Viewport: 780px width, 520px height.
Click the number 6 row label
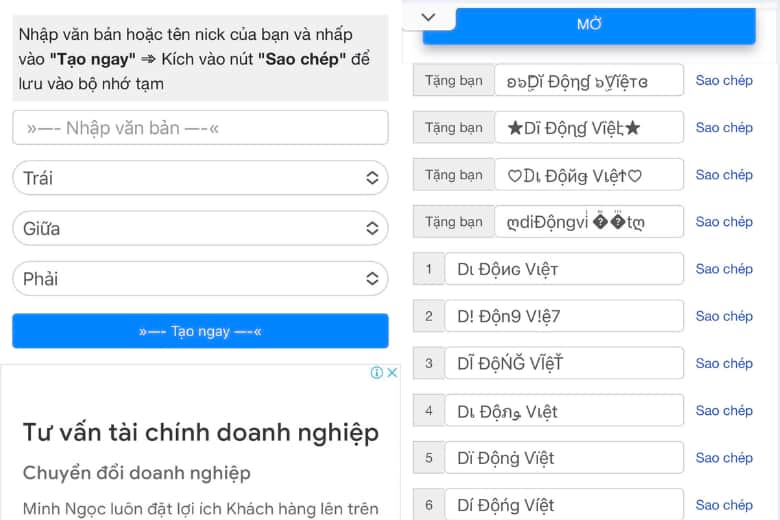pos(429,505)
